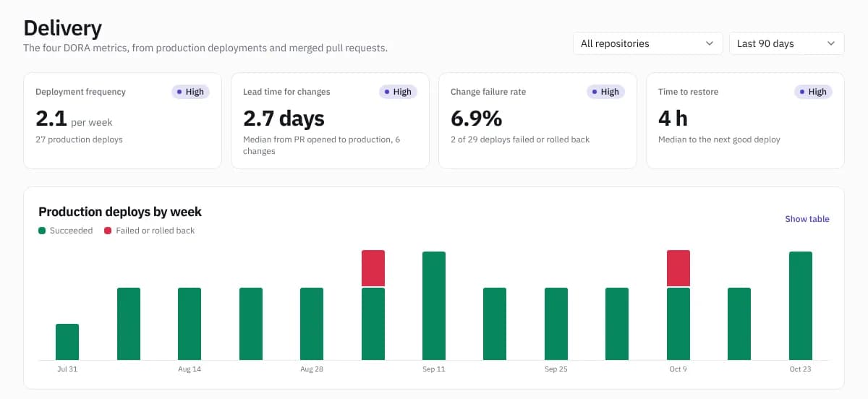
Task: Select the Sep 11 week green bar
Action: [434, 306]
